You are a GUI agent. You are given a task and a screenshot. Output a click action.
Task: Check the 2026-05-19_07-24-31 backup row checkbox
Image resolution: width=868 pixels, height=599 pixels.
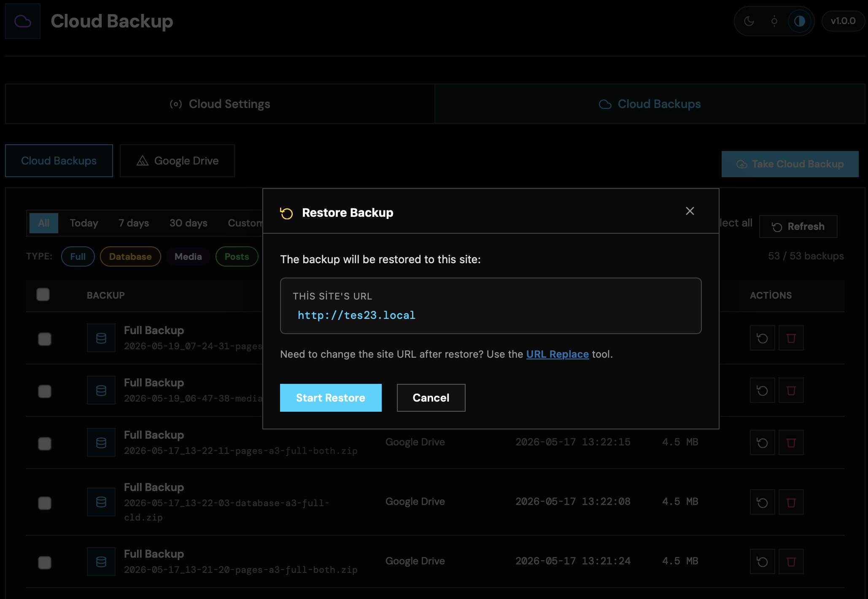point(45,339)
